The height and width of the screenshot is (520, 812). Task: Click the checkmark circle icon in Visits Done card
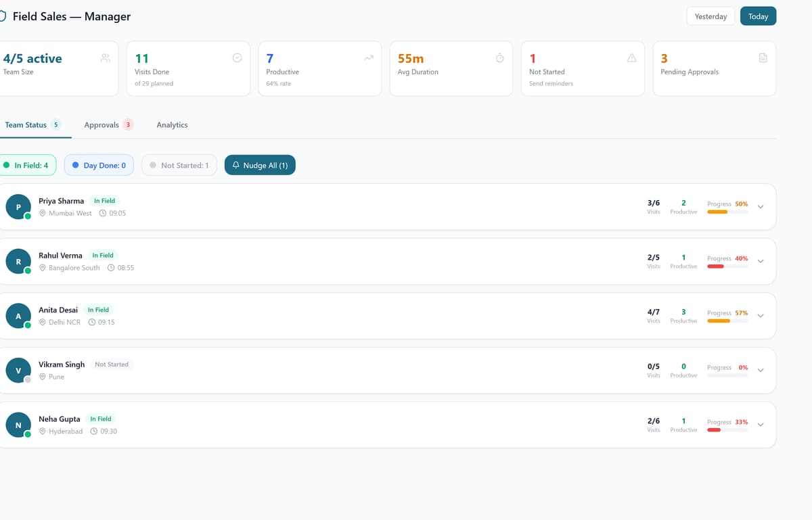(237, 58)
